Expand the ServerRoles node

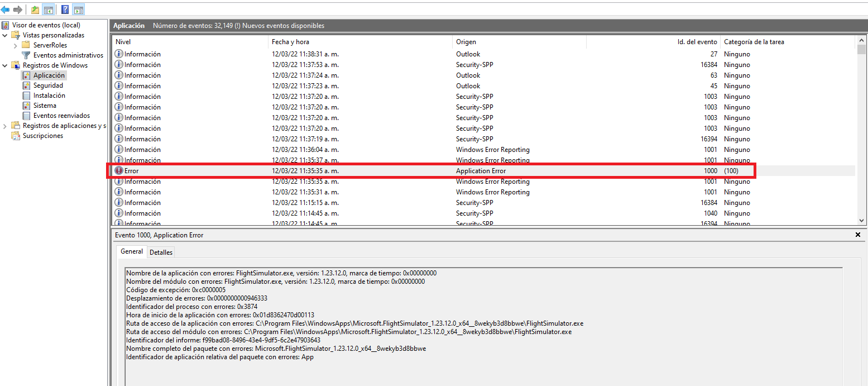click(15, 45)
